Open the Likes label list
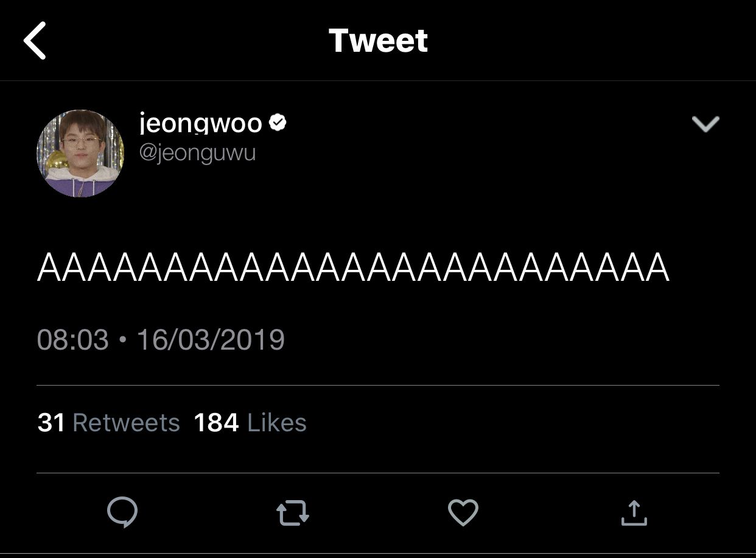 coord(277,422)
